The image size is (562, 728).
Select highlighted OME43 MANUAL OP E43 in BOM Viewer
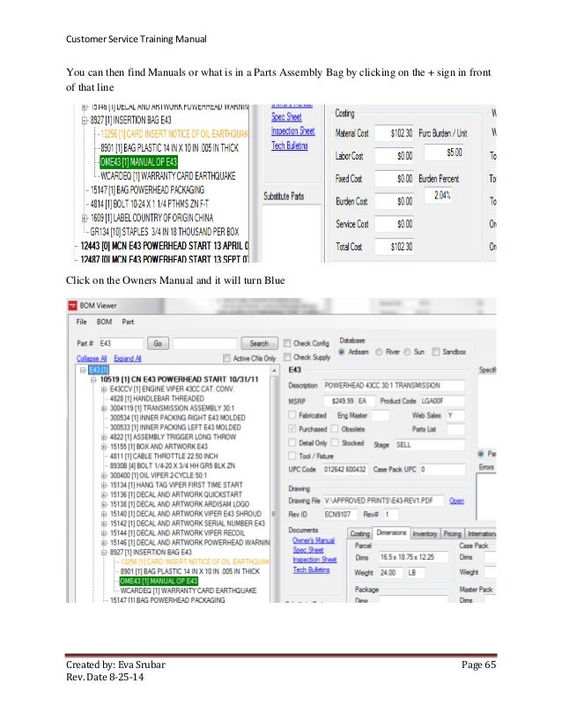(159, 582)
